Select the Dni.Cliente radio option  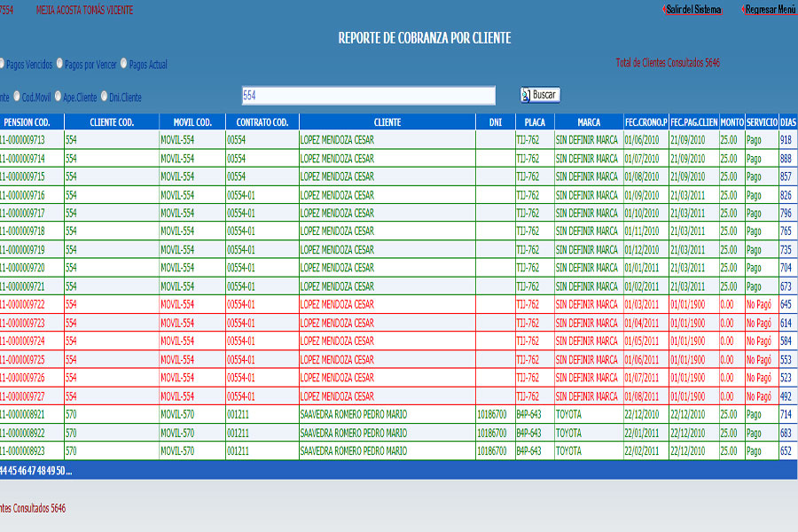[104, 97]
